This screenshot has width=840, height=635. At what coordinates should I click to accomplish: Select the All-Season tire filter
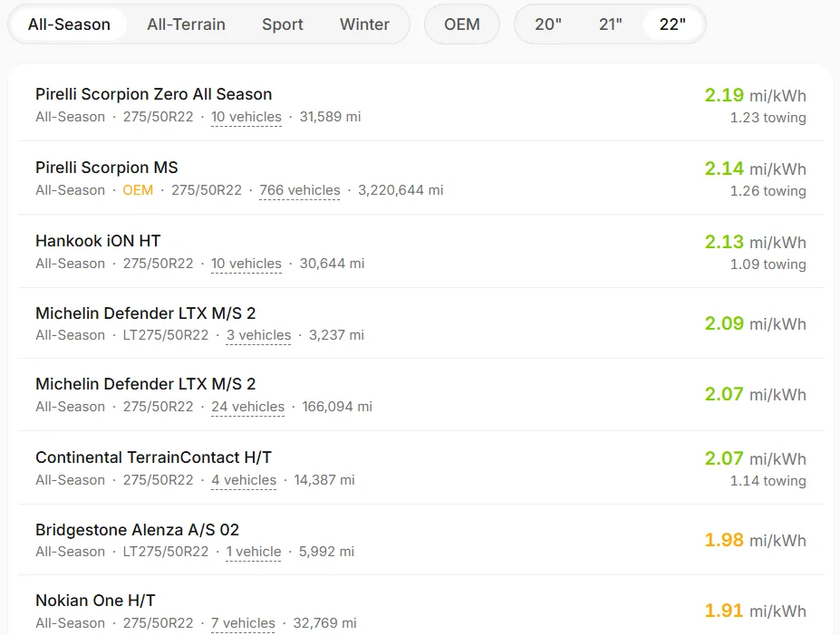[69, 24]
